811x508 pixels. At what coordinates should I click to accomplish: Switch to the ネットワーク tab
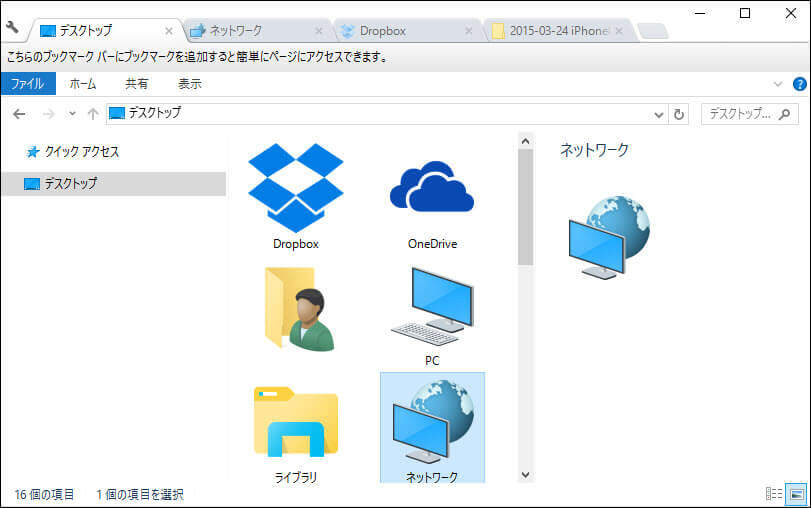pyautogui.click(x=257, y=31)
